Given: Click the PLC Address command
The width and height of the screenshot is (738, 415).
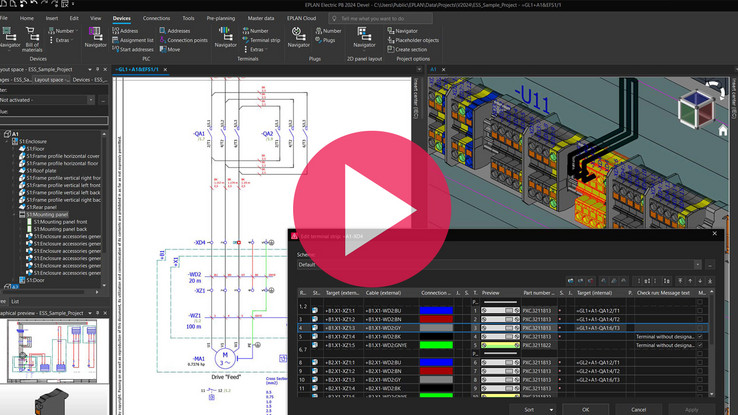Looking at the screenshot, I should (125, 31).
